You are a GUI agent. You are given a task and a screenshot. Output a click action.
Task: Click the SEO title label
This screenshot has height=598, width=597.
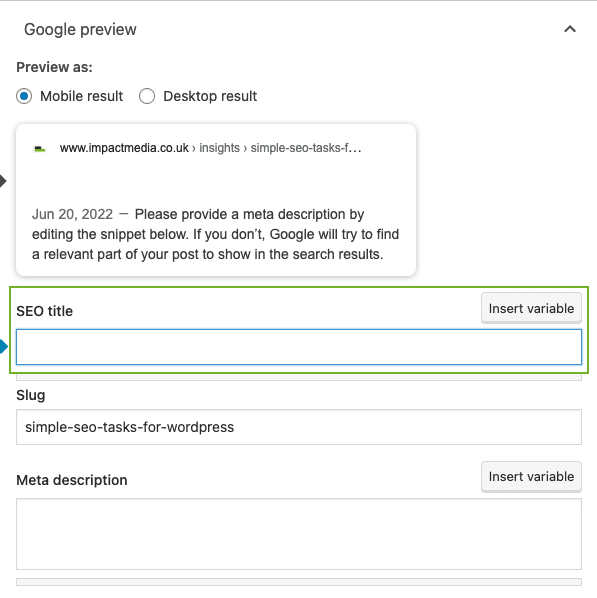pyautogui.click(x=44, y=311)
